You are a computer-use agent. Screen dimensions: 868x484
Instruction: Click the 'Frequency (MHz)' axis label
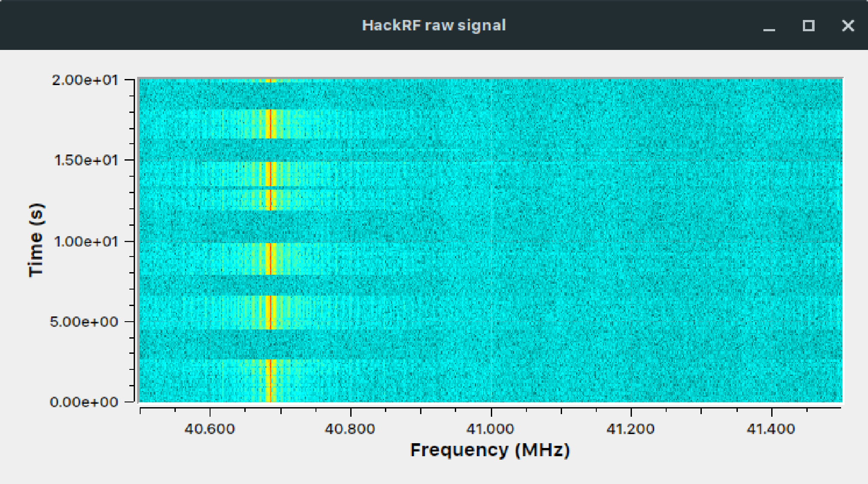tap(490, 451)
